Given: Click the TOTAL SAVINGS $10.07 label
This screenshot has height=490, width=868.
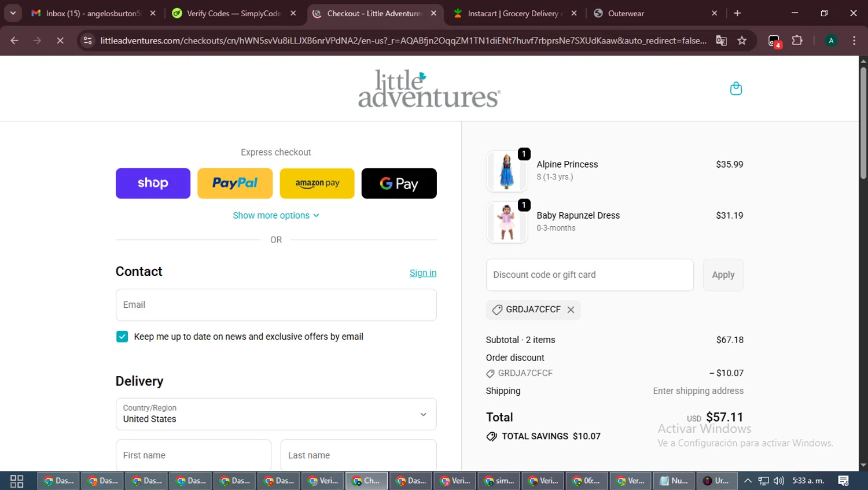Looking at the screenshot, I should tap(551, 436).
